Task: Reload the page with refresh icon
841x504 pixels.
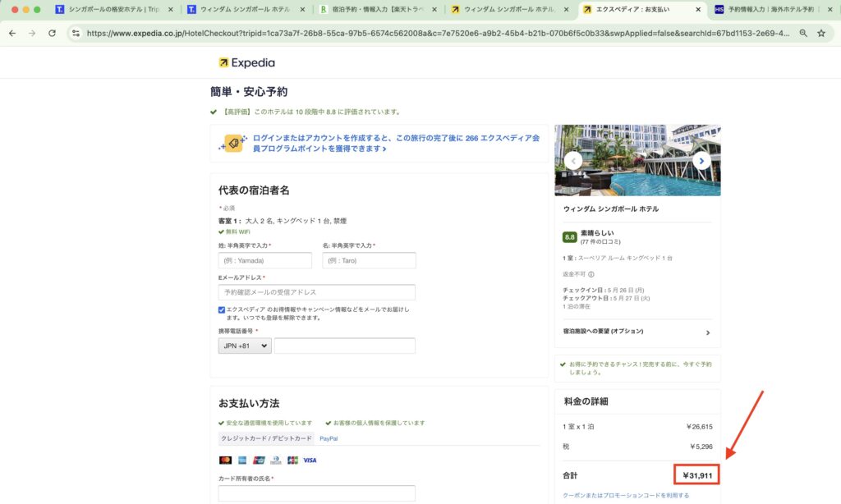Action: point(52,33)
